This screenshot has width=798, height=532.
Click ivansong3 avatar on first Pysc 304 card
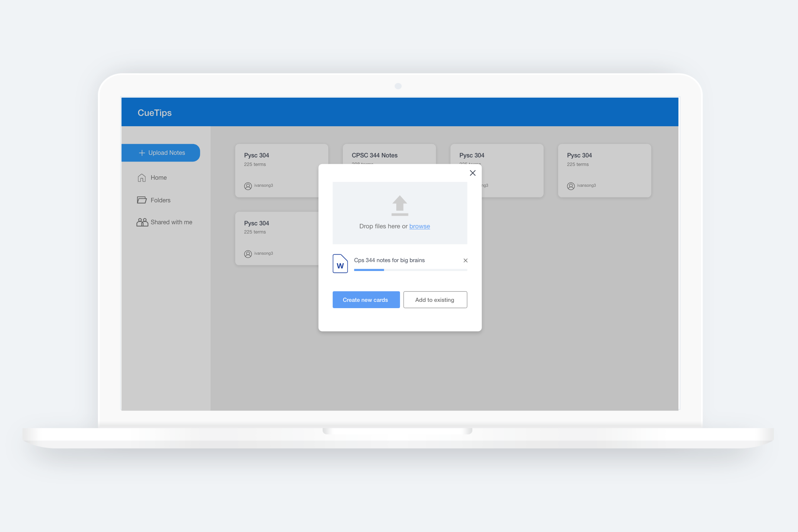click(248, 186)
